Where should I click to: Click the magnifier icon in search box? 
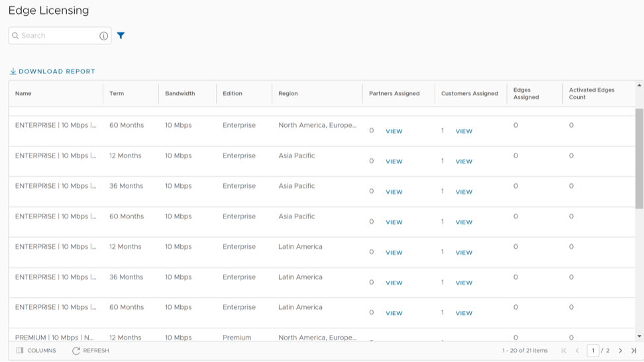pyautogui.click(x=15, y=36)
